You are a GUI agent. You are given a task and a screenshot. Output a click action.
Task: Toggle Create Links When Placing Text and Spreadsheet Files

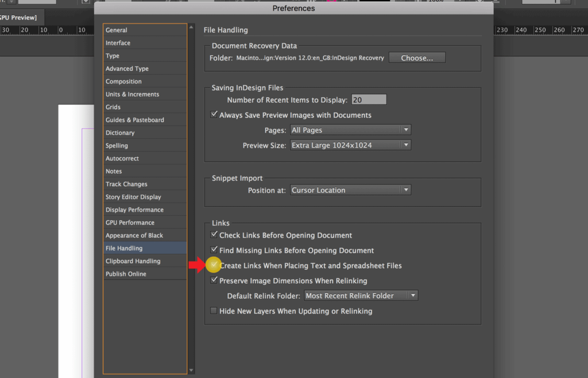214,265
